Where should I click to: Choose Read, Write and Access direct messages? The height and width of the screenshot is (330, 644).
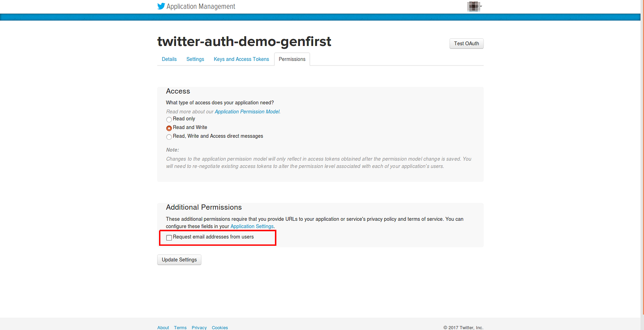tap(169, 137)
